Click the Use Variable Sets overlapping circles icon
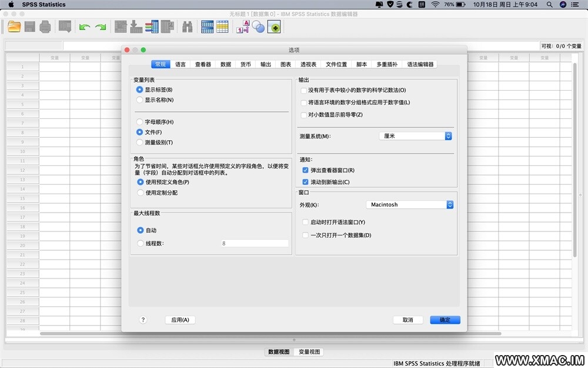Screen dimensions: 588x368 pos(258,26)
